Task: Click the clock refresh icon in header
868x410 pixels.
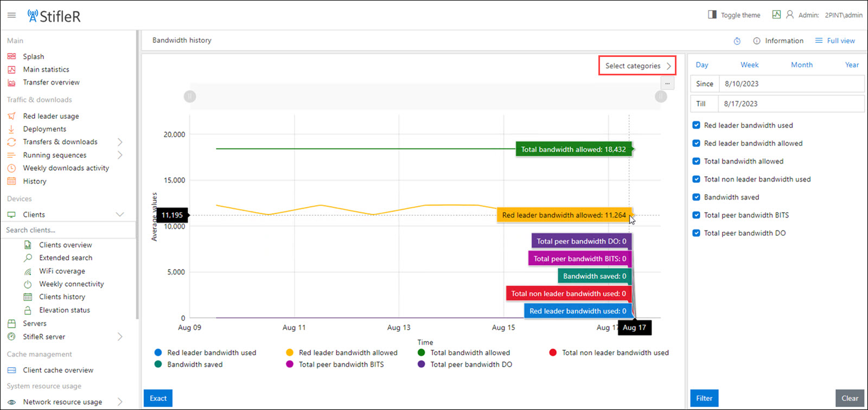Action: point(737,41)
